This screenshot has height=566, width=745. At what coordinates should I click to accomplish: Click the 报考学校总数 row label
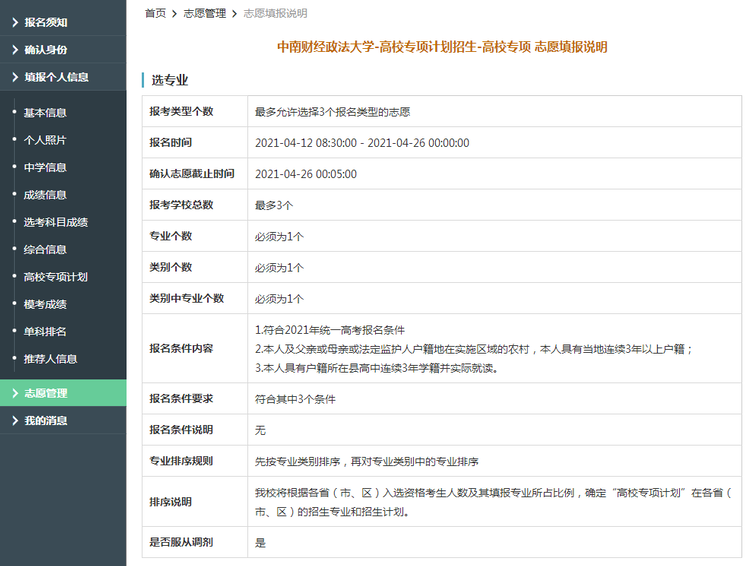point(181,205)
